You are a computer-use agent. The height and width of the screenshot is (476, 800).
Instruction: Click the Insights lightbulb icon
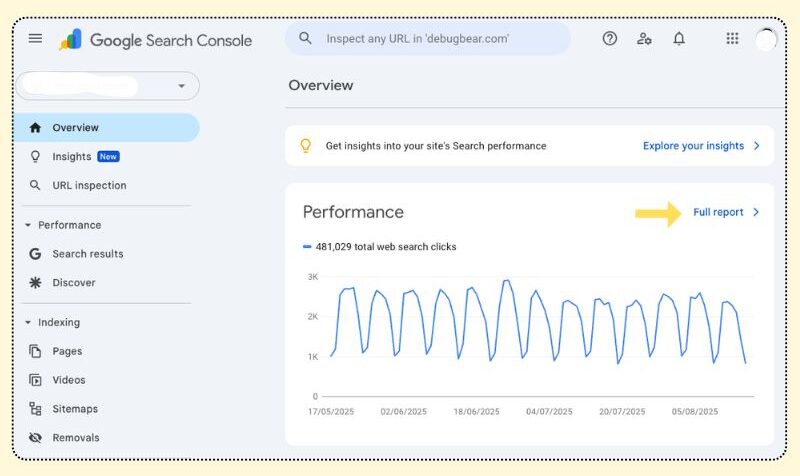click(35, 157)
